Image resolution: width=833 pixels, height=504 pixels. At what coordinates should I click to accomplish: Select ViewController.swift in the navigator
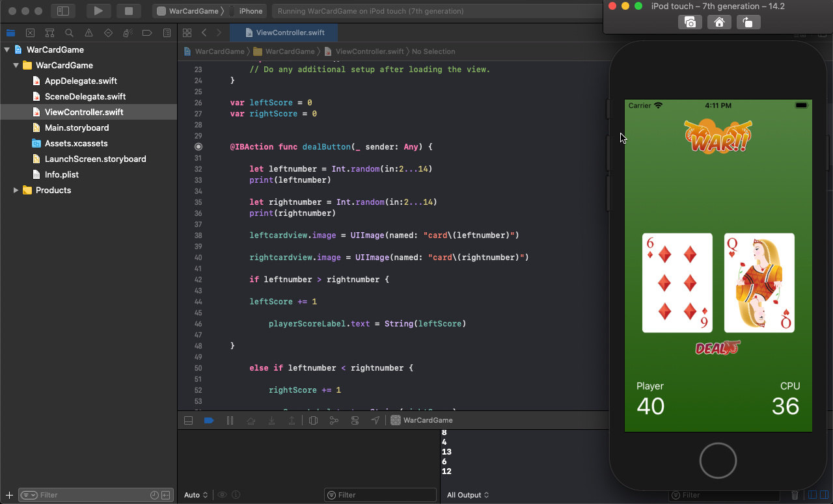(84, 112)
